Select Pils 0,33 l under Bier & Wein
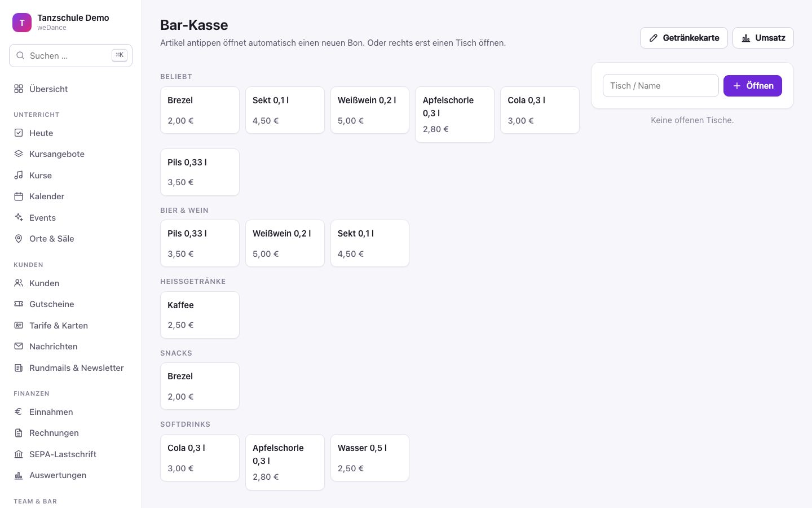This screenshot has width=812, height=508. click(200, 243)
